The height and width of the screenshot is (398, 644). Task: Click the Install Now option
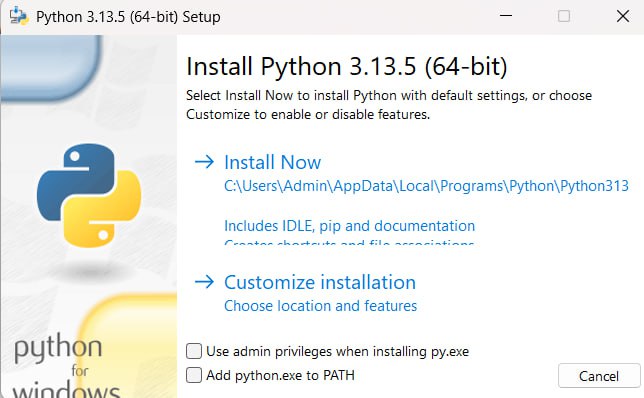point(272,162)
